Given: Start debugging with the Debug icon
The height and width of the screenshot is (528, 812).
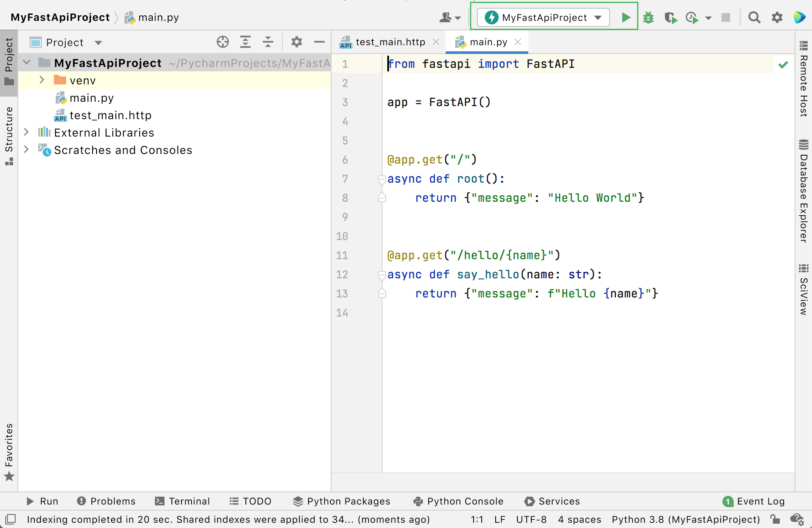Looking at the screenshot, I should pos(648,17).
